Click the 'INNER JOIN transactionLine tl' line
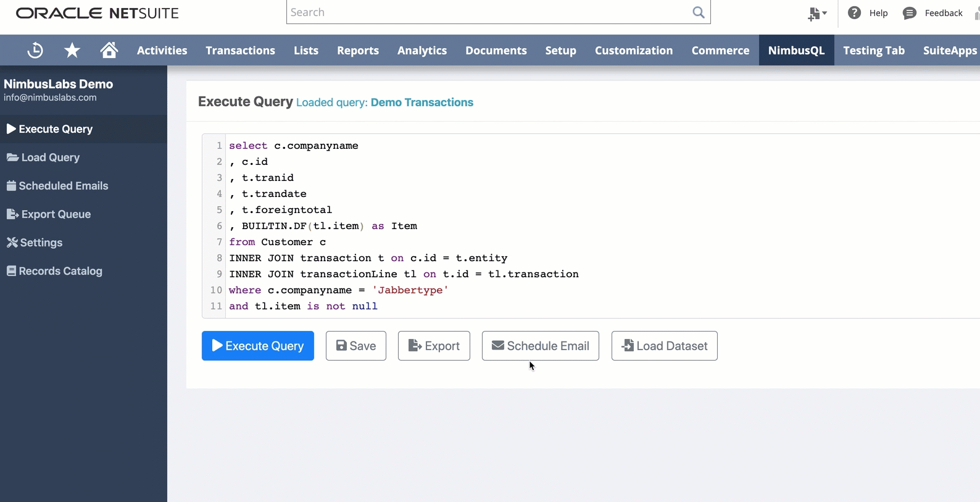Image resolution: width=980 pixels, height=502 pixels. pyautogui.click(x=404, y=274)
